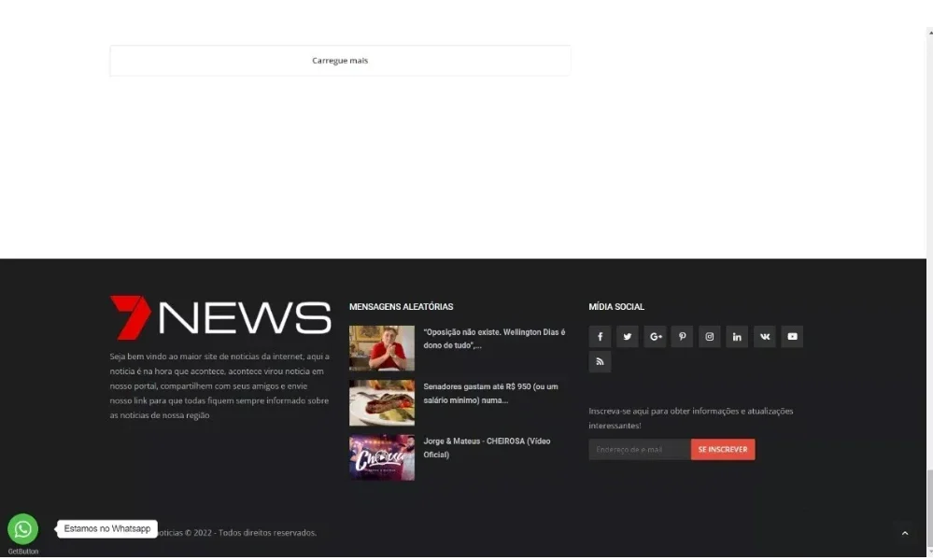
Task: Open the headline "Senadores gastam até R$ 950"
Action: point(491,393)
